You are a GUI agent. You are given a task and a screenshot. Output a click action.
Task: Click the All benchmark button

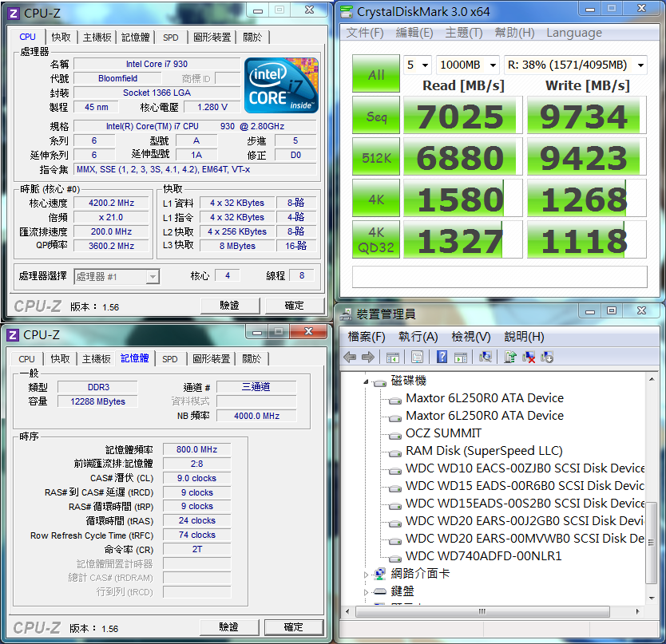[x=376, y=73]
